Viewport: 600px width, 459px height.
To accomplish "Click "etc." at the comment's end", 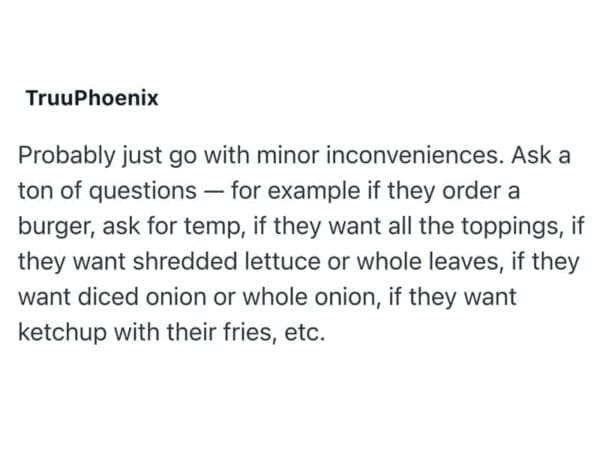I will 299,331.
